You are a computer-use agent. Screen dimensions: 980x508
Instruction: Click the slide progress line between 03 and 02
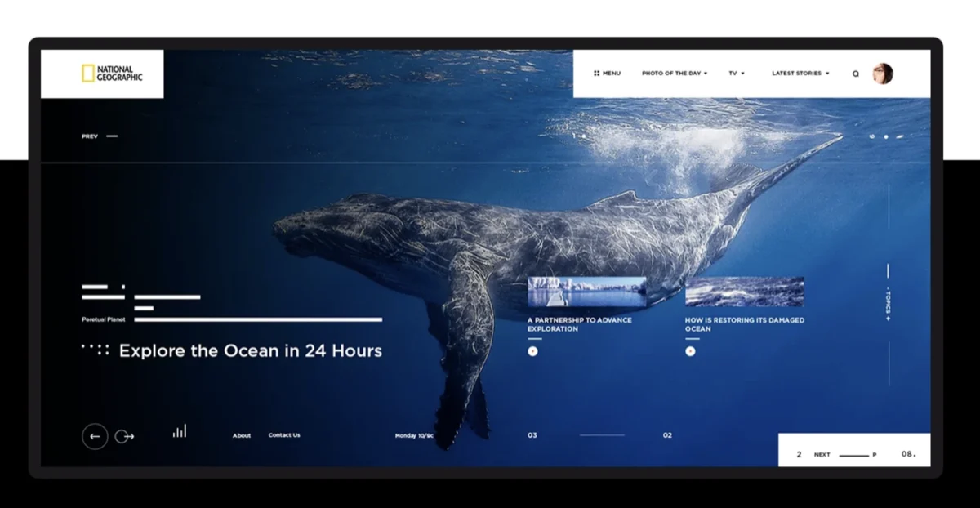click(602, 435)
